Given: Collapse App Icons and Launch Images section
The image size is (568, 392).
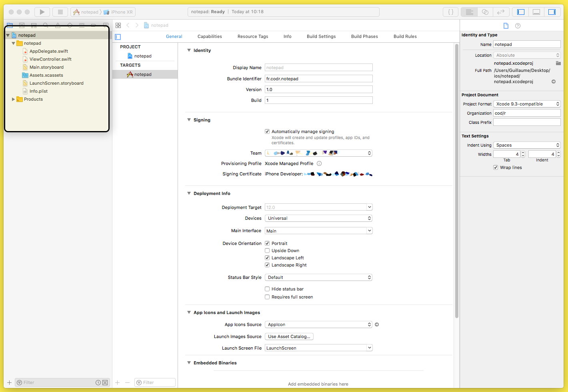Looking at the screenshot, I should pyautogui.click(x=189, y=312).
